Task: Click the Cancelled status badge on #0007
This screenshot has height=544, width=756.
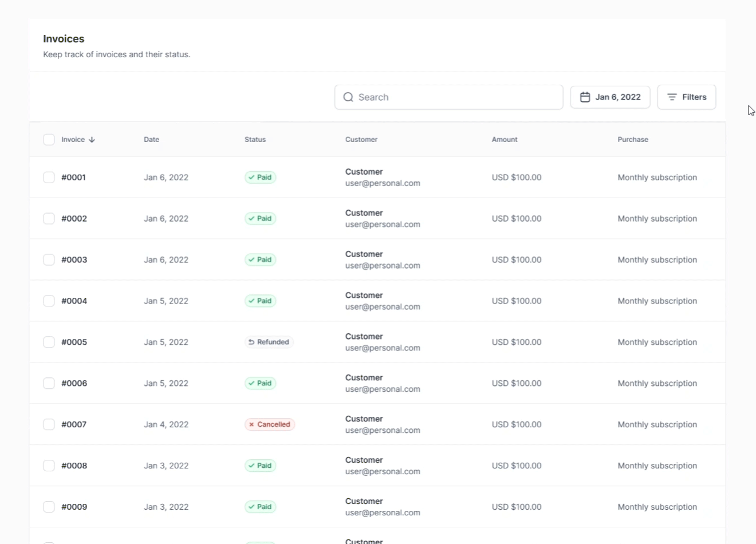Action: point(269,425)
